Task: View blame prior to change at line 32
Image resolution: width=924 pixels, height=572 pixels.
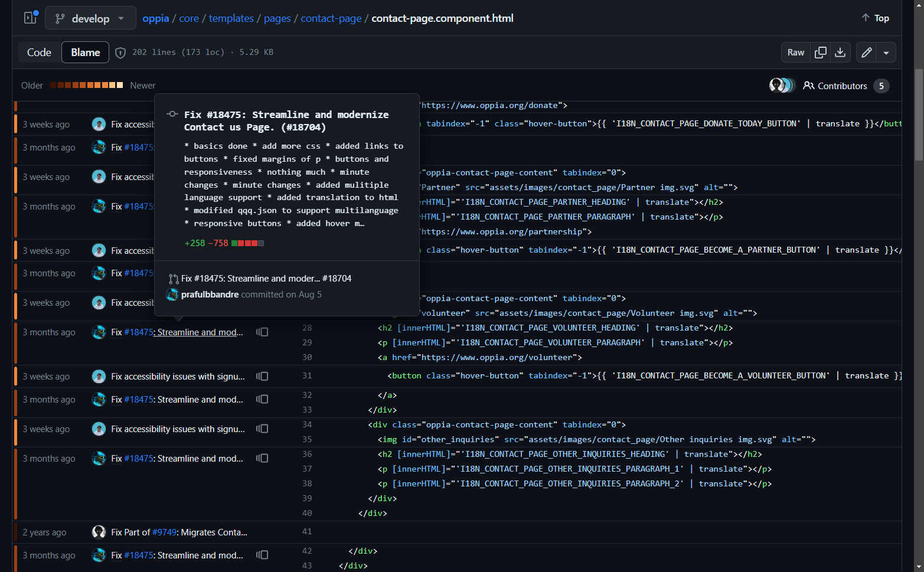Action: (x=262, y=400)
